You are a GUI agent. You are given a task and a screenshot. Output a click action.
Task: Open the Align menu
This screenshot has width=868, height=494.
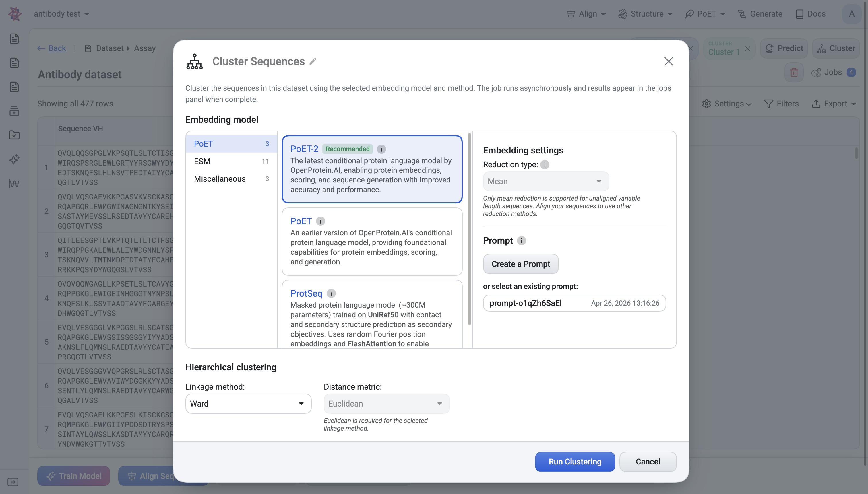coord(586,14)
